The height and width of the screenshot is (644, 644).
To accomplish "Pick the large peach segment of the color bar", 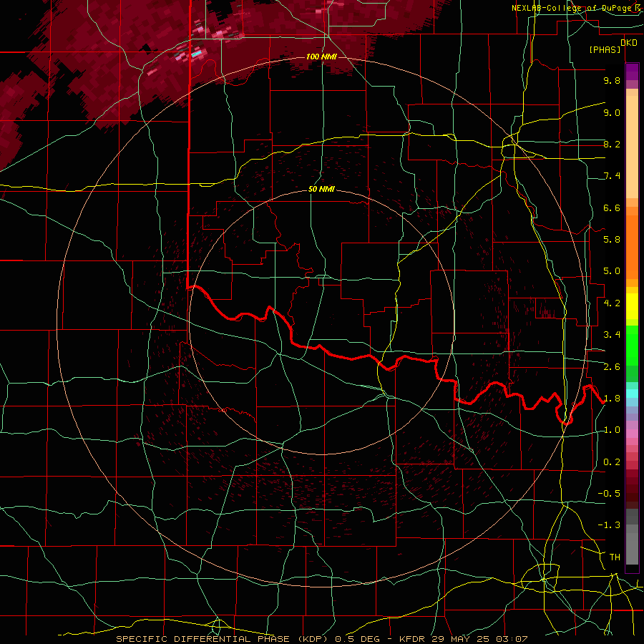I will (632, 147).
